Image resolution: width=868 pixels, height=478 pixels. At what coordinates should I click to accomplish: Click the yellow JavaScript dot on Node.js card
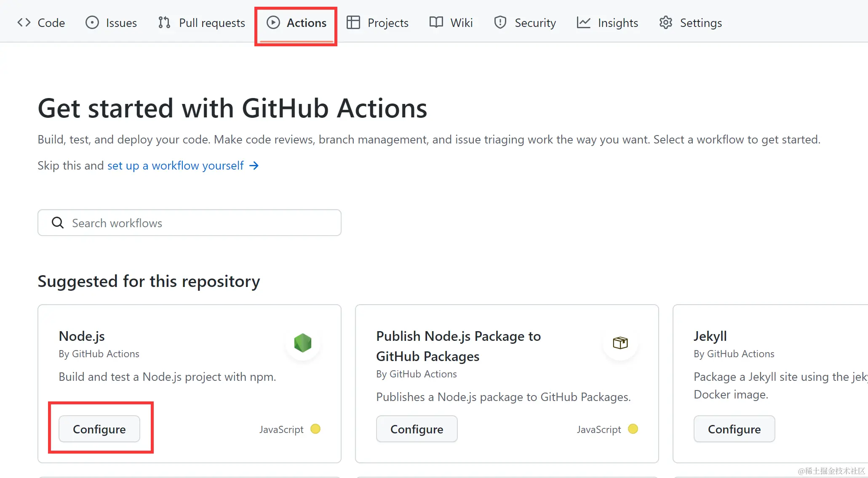[x=315, y=429]
